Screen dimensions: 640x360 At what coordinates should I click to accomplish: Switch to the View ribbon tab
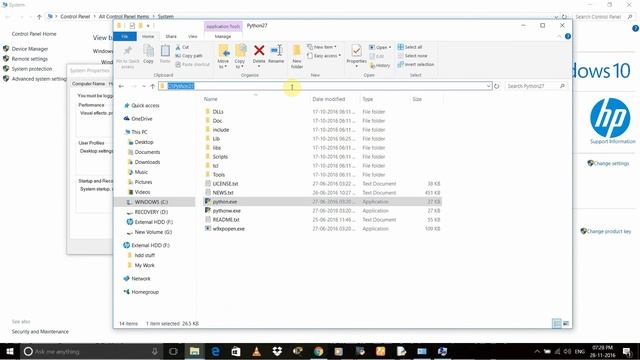[193, 36]
